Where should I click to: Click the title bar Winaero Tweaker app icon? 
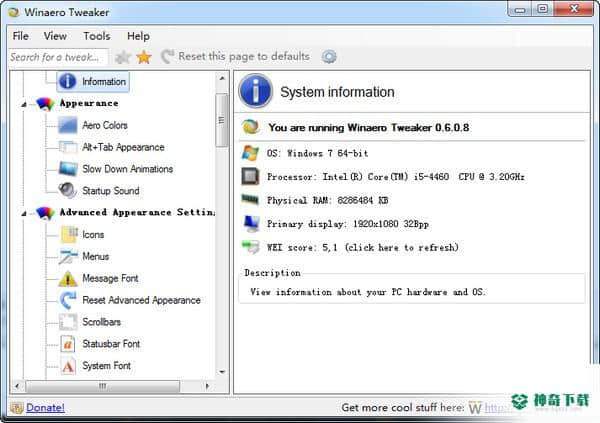point(14,12)
